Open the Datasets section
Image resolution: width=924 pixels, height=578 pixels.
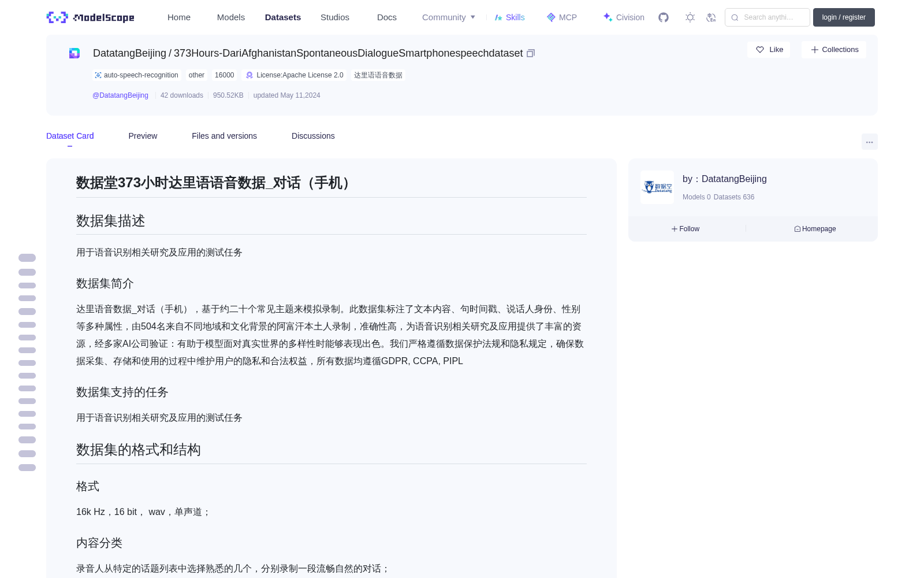coord(283,17)
